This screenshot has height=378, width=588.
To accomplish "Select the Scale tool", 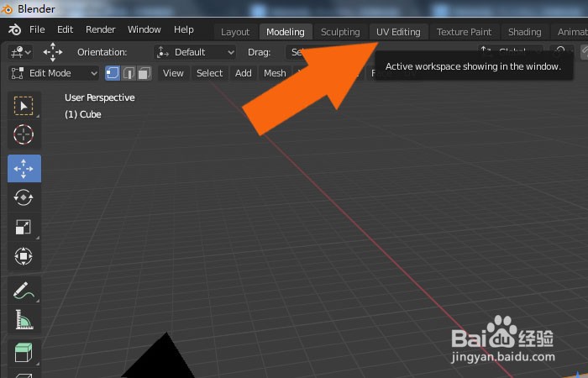I will point(24,227).
